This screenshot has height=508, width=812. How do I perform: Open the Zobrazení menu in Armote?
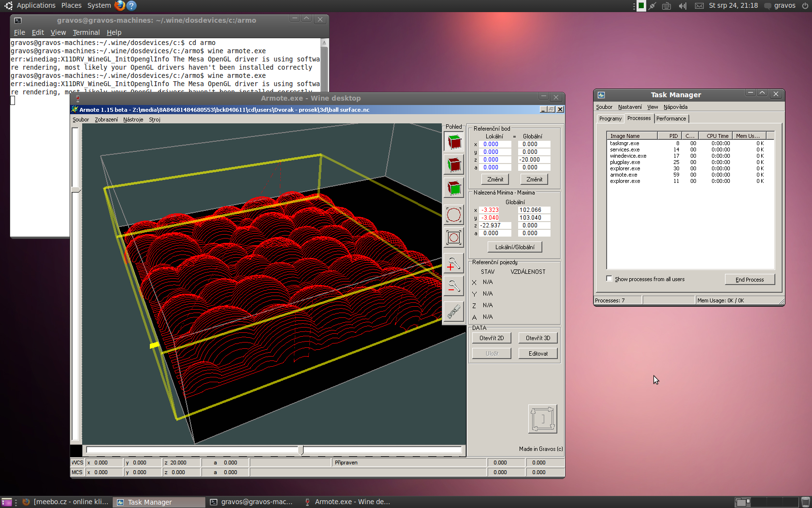pyautogui.click(x=106, y=120)
